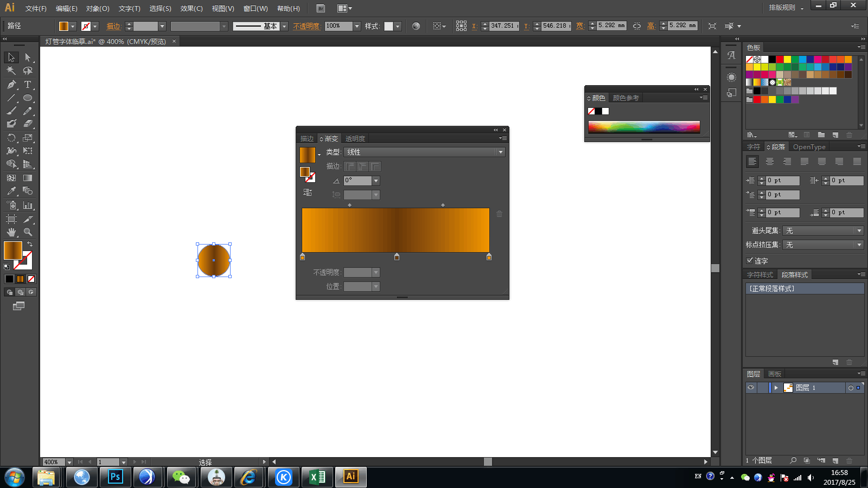Open the 排版规则 workspace switcher
Image resolution: width=868 pixels, height=488 pixels.
point(786,8)
